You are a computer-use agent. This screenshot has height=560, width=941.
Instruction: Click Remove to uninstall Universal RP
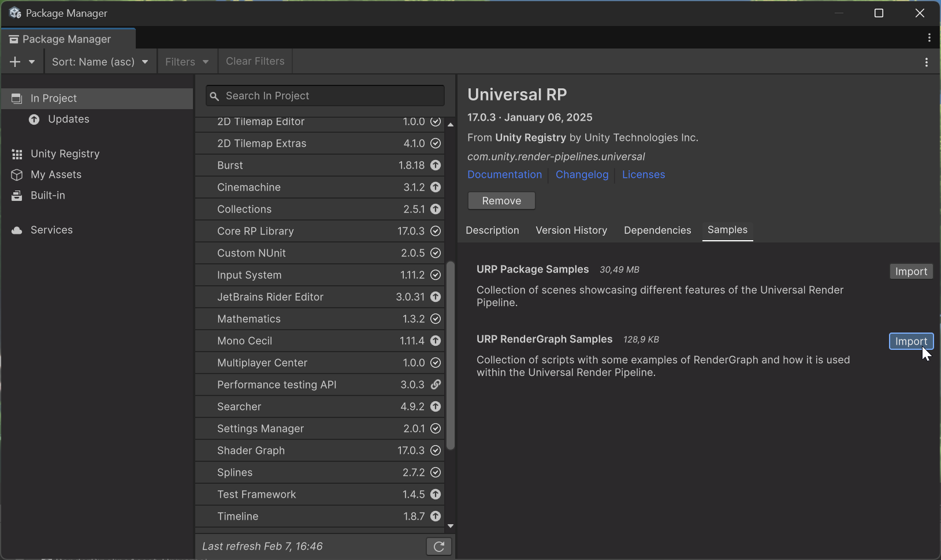[501, 200]
